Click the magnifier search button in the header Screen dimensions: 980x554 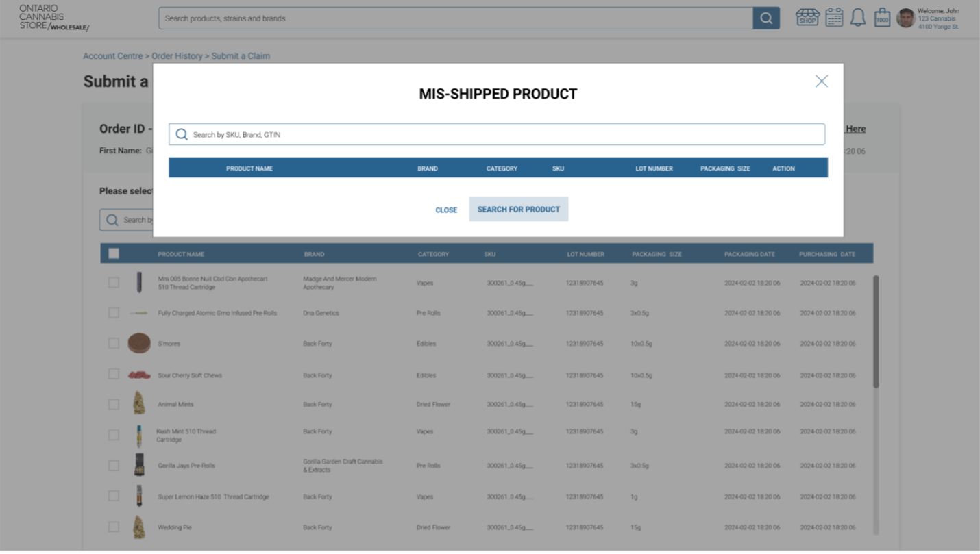pyautogui.click(x=766, y=18)
